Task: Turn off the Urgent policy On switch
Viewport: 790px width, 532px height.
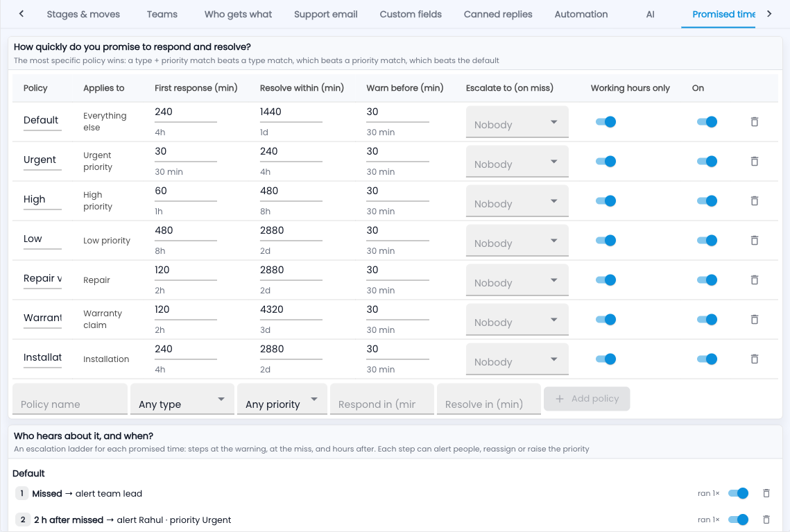Action: [x=707, y=161]
